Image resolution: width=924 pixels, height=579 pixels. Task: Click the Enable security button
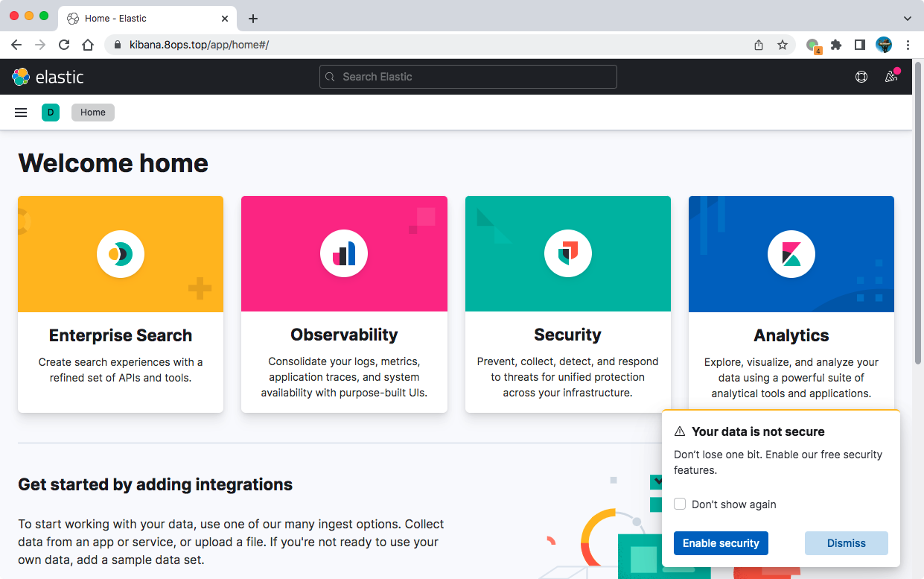coord(721,543)
